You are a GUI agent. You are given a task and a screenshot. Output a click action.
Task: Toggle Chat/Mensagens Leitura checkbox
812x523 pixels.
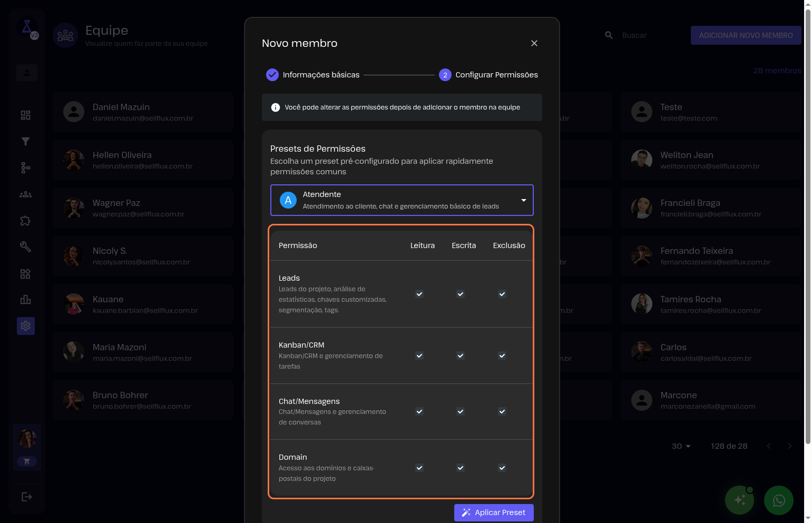(x=419, y=411)
